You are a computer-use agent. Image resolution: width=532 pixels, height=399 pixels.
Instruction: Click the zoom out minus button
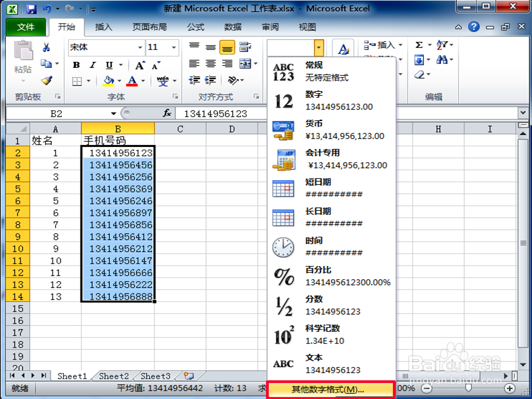tap(428, 388)
